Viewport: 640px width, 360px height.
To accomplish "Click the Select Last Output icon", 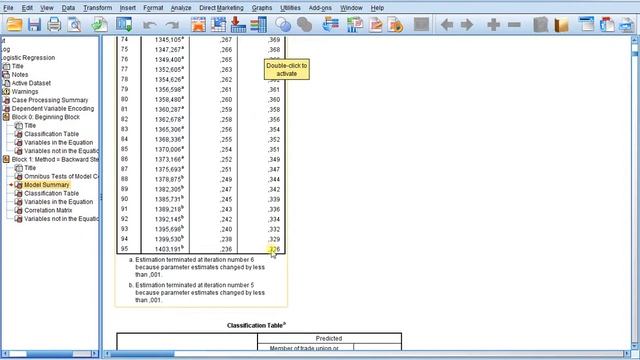I will [331, 24].
